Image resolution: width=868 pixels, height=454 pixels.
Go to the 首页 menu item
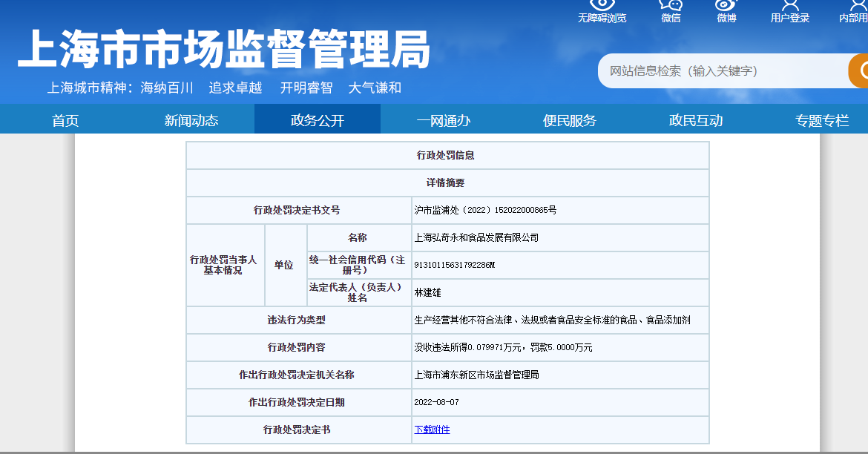(x=65, y=120)
